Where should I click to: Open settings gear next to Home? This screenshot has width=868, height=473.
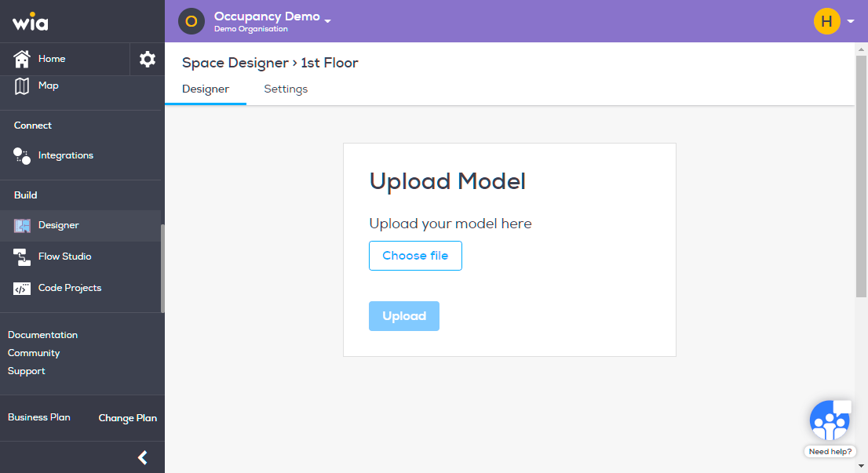click(x=148, y=59)
